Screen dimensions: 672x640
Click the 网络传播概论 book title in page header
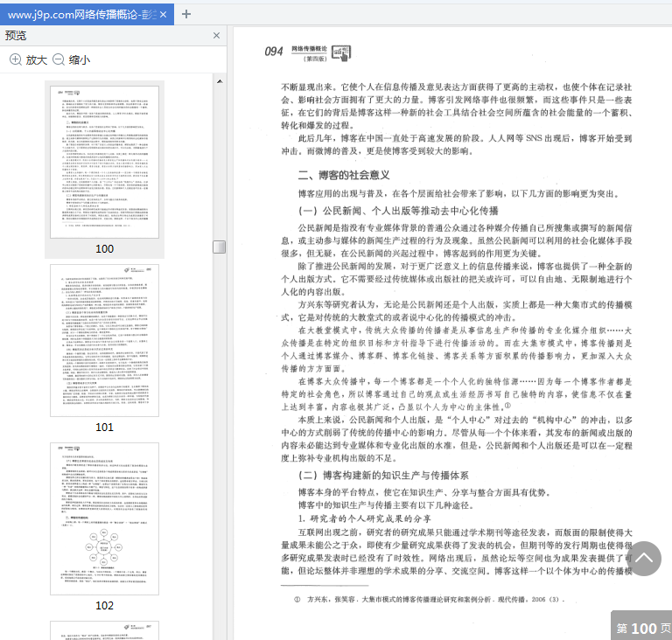tap(309, 49)
